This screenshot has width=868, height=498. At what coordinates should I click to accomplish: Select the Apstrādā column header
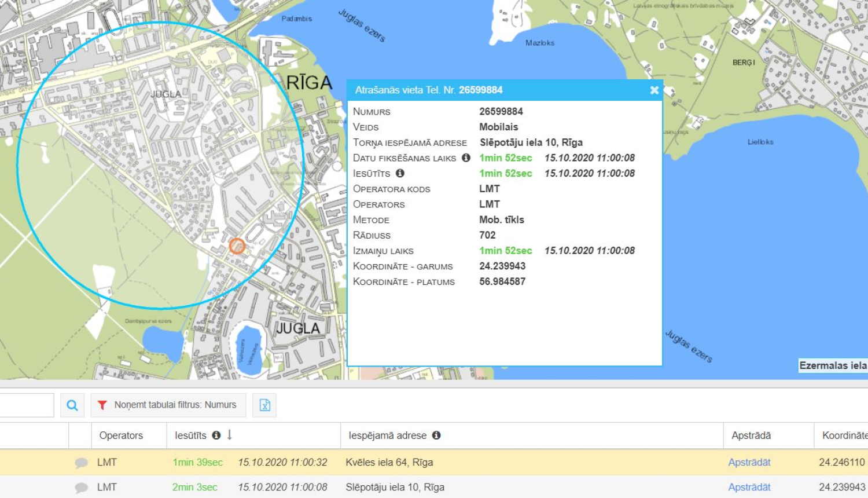click(751, 435)
